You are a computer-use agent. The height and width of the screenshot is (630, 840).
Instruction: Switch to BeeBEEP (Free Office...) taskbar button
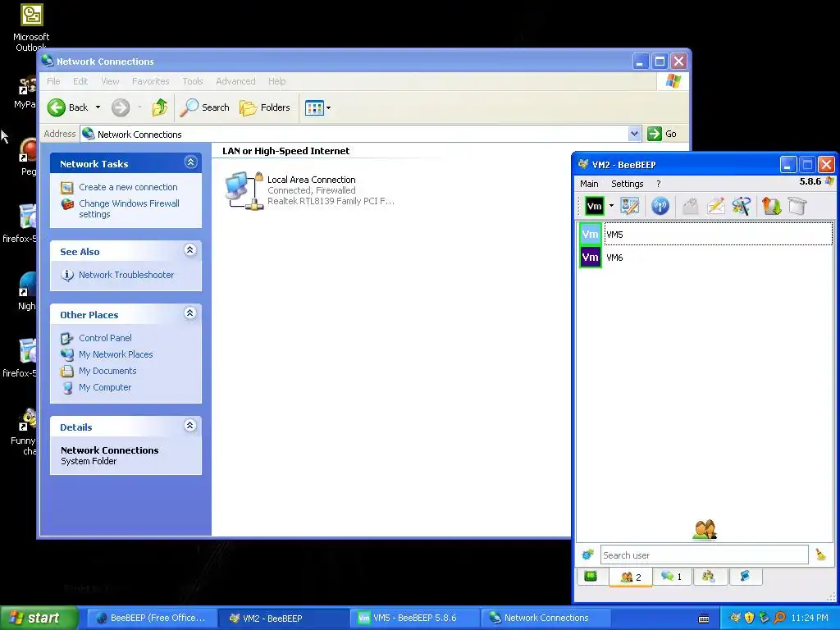[152, 618]
